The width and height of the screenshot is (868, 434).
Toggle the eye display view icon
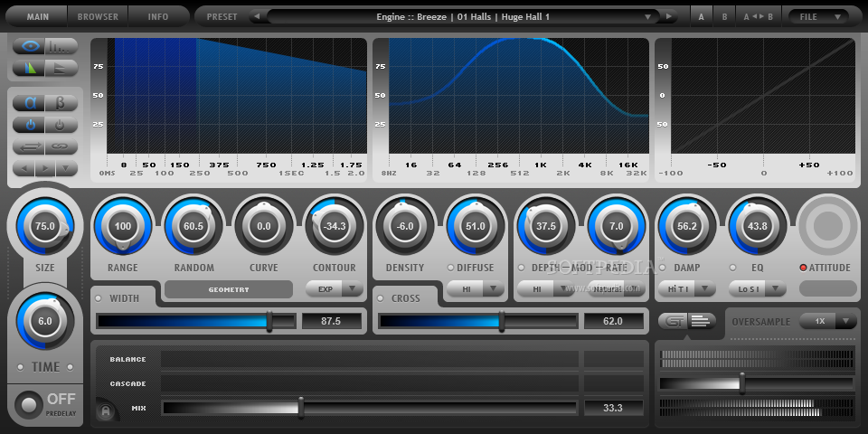pos(29,46)
